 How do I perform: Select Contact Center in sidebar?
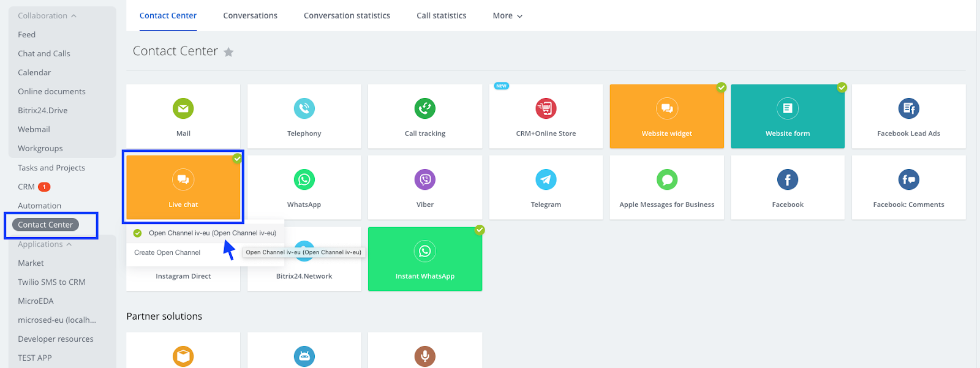(45, 225)
